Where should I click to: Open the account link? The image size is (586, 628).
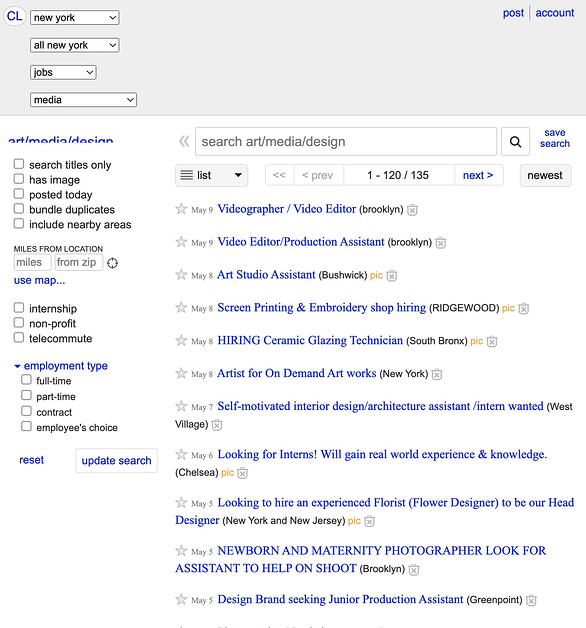[555, 13]
